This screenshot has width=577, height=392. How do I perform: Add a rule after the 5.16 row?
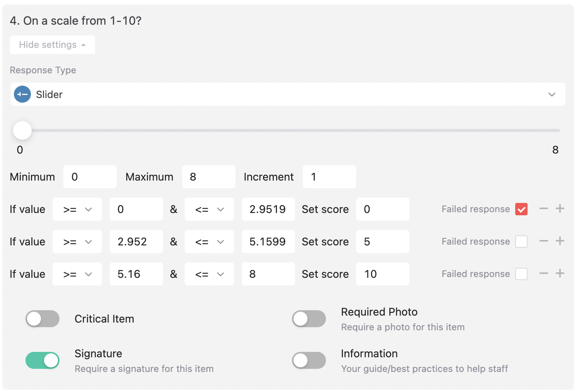(x=560, y=274)
